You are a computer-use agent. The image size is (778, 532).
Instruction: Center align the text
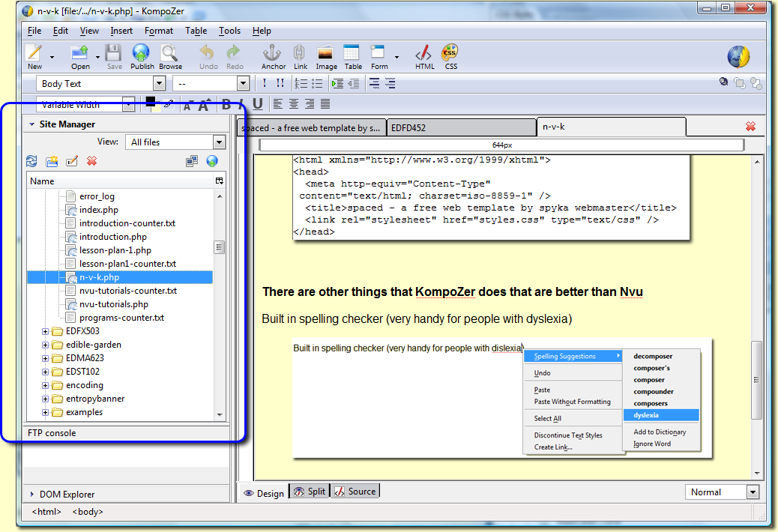pyautogui.click(x=294, y=103)
